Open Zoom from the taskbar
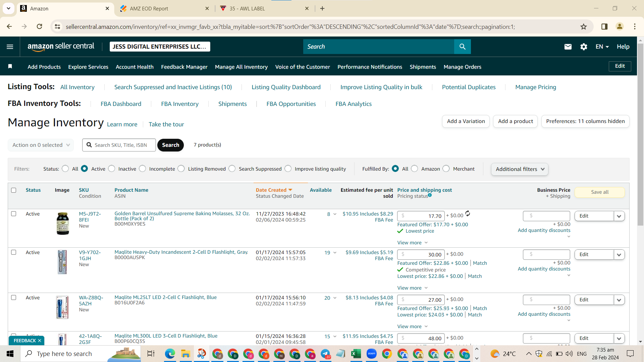This screenshot has width=644, height=362. point(371,354)
